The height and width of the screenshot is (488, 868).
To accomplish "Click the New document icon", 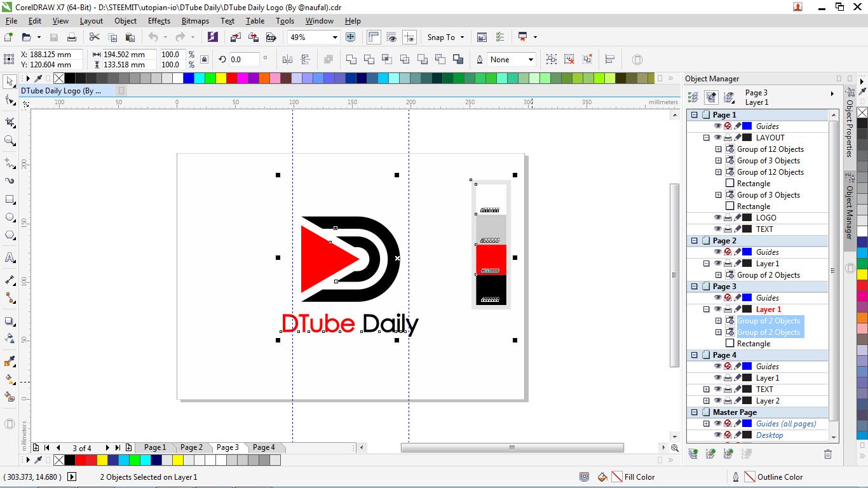I will [x=8, y=37].
